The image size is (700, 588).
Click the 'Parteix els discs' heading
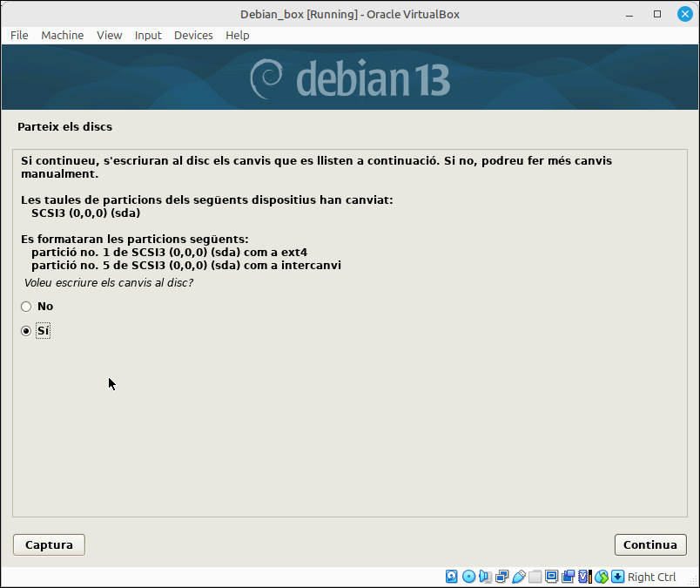coord(64,127)
